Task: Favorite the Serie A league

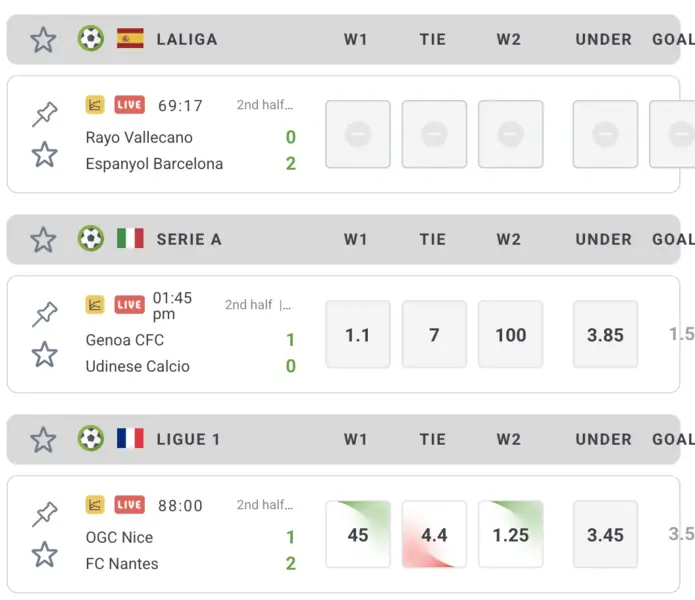Action: (43, 239)
